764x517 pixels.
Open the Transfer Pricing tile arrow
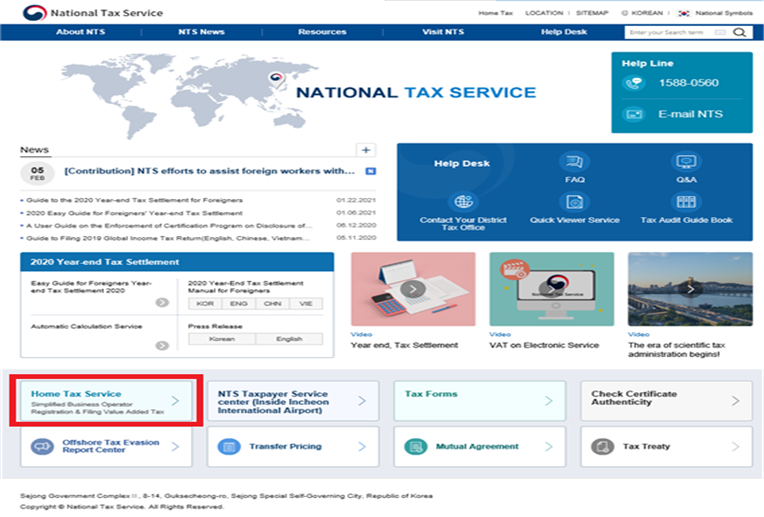362,446
